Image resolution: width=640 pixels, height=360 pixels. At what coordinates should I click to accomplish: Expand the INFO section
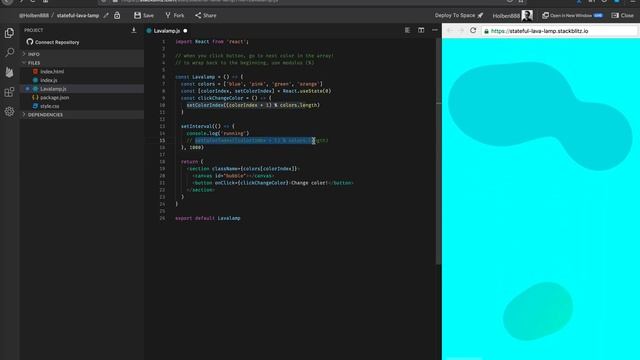click(82, 54)
